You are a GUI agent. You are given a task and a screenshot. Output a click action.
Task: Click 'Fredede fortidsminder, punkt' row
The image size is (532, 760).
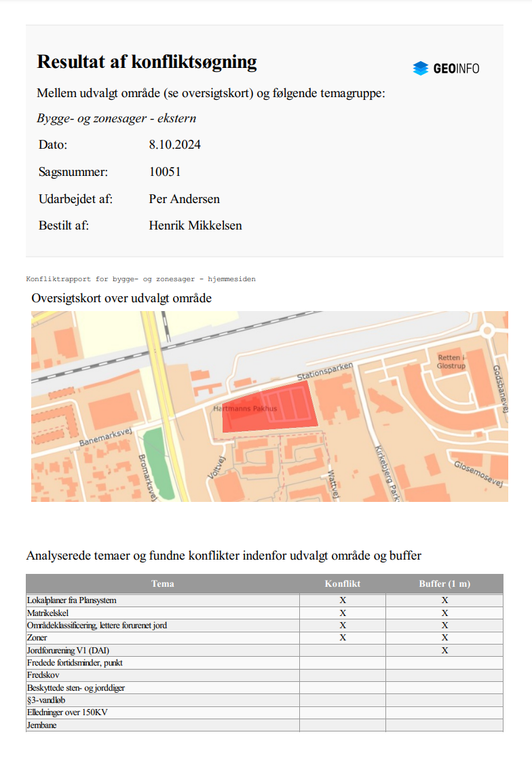pos(265,663)
